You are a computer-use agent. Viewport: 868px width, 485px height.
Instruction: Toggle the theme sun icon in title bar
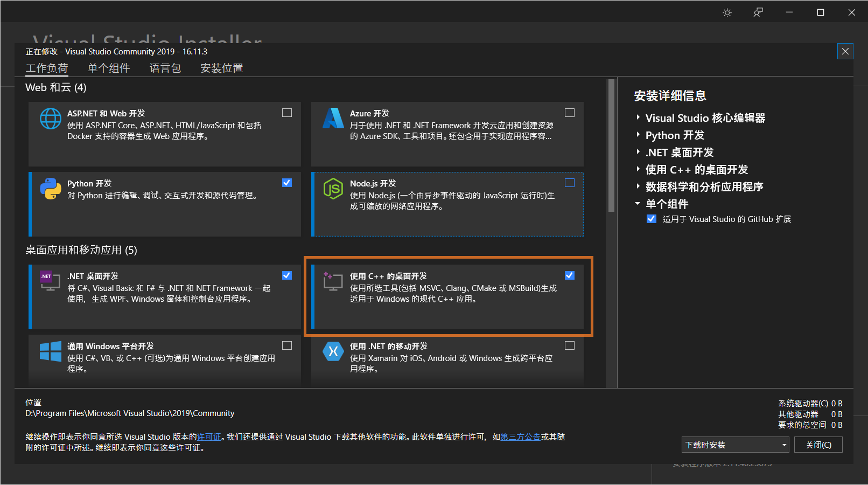point(727,12)
